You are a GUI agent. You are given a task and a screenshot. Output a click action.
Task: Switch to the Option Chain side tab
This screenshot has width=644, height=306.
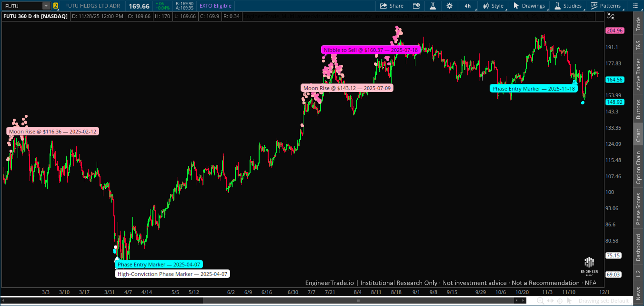point(638,168)
